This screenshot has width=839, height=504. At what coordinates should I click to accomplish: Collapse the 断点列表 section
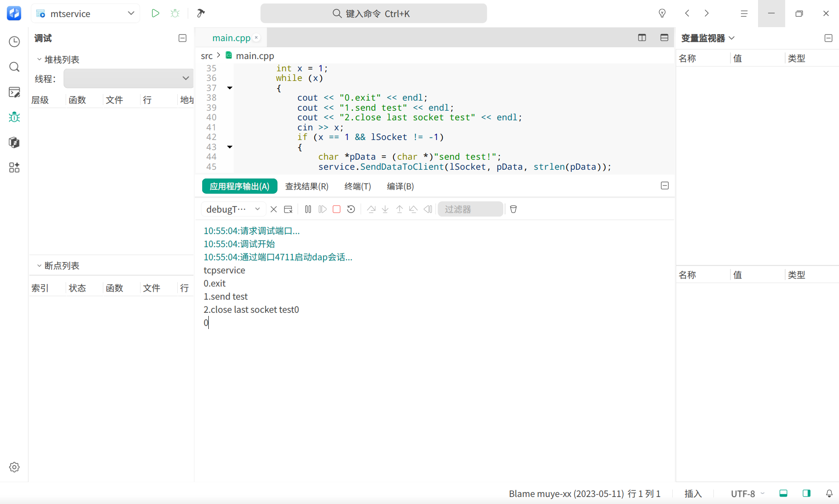pos(39,266)
